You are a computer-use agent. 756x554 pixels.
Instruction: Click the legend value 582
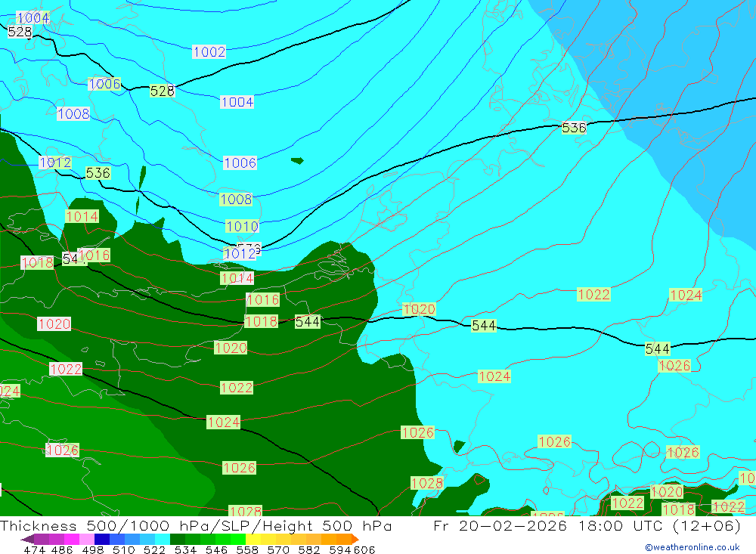(x=308, y=549)
